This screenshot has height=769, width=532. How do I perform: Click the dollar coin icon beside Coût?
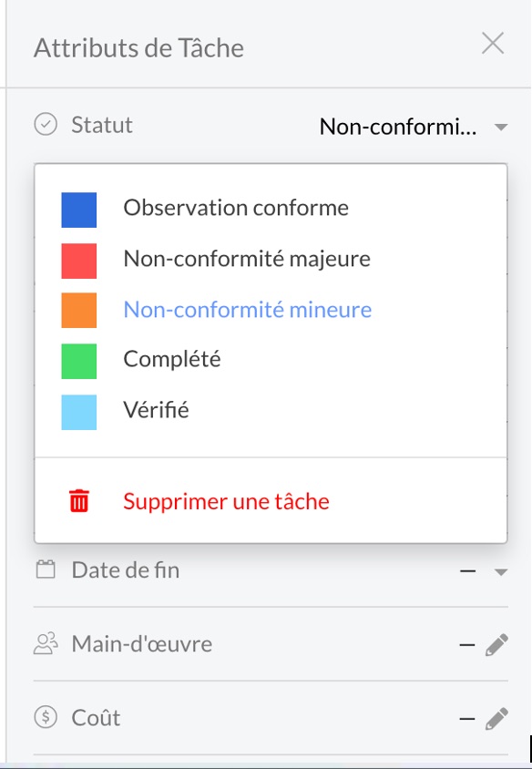[46, 717]
